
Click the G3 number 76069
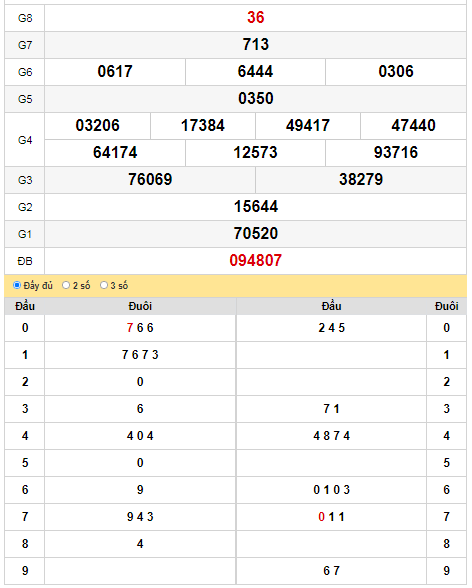tap(150, 180)
